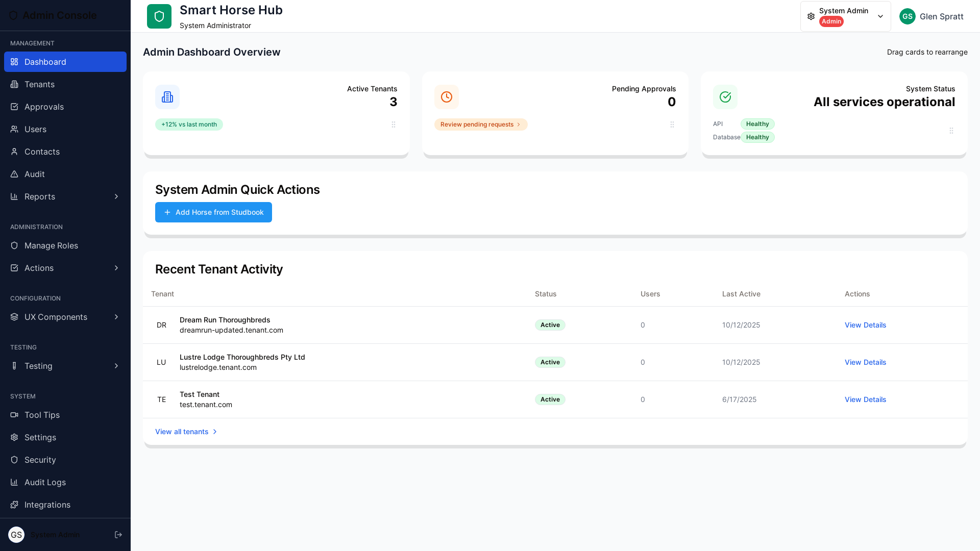
Task: Click the Audit Logs chart icon
Action: (14, 482)
